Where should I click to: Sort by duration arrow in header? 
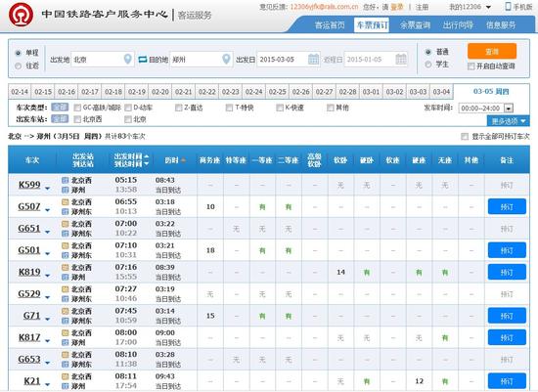click(183, 160)
